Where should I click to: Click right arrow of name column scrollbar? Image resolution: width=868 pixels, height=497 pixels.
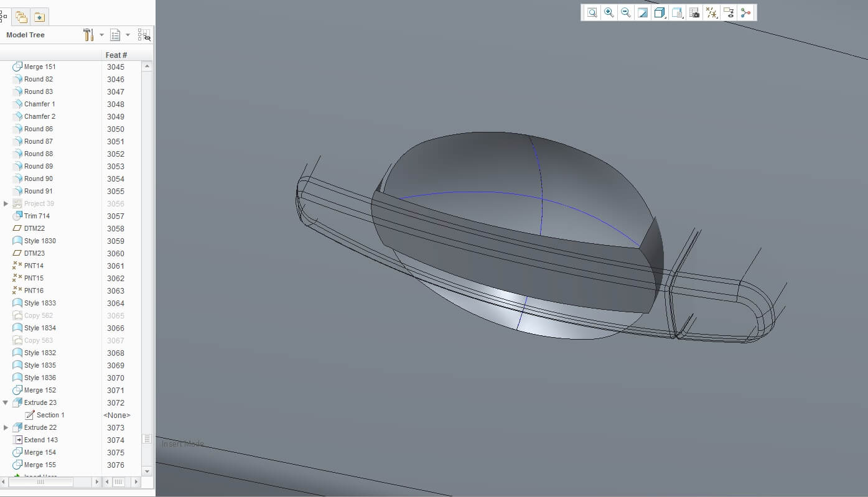click(96, 481)
